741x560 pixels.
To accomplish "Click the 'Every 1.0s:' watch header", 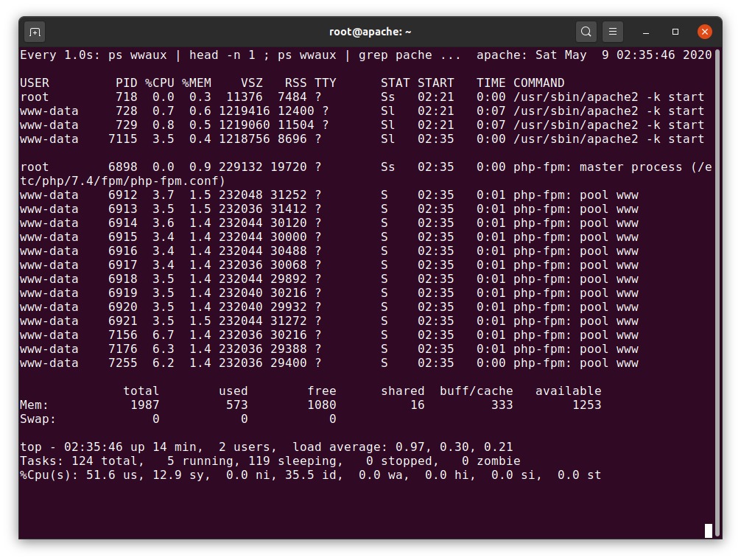I will 60,55.
